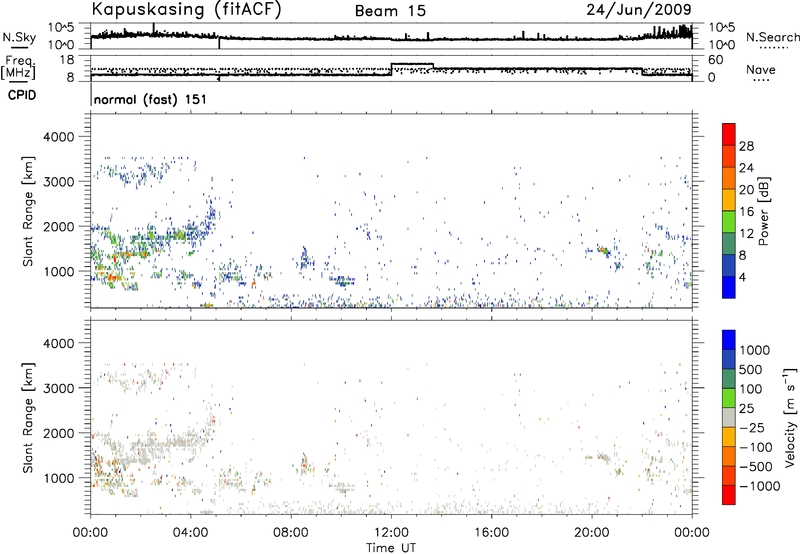Click the blue bottom of power colorbar
Viewport: 800px width, 554px height.
point(729,287)
